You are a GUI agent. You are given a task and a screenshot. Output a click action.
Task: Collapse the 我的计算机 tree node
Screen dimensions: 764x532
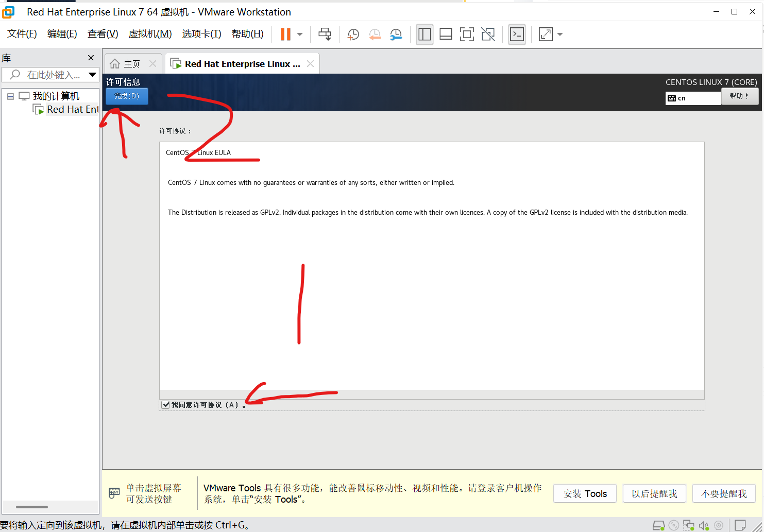pos(10,96)
